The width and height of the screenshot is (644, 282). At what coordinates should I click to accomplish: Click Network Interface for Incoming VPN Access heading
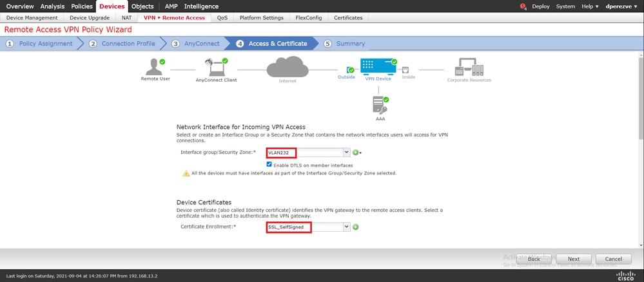pos(240,127)
